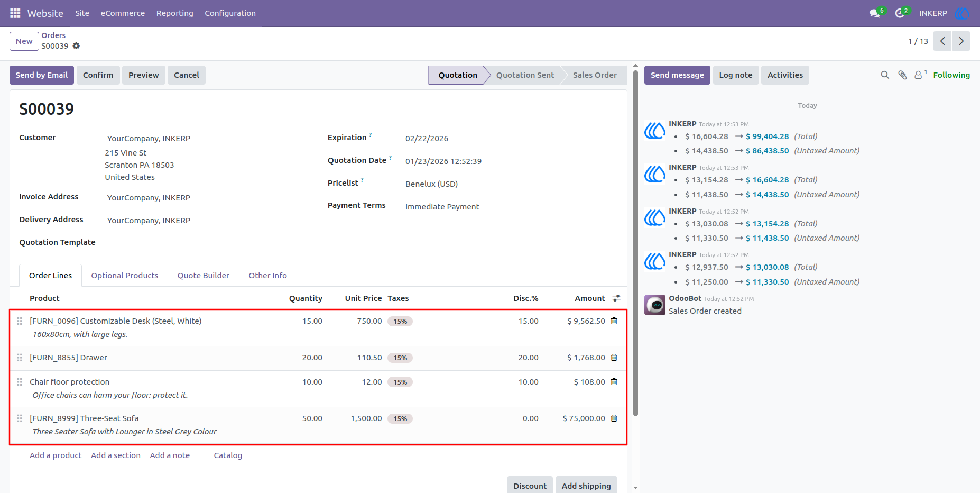Open the activities clock icon
Image resolution: width=980 pixels, height=493 pixels.
(900, 13)
